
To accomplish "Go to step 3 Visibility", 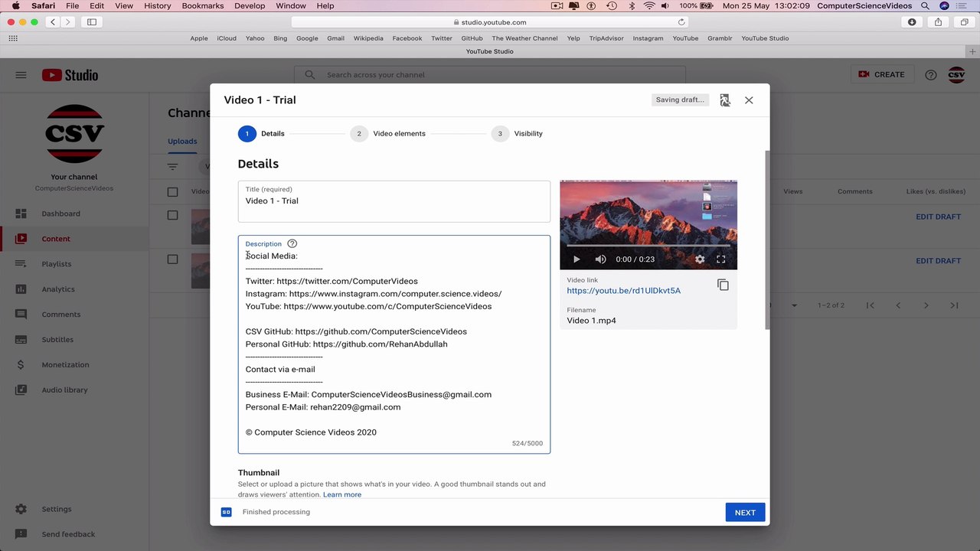I will [x=518, y=134].
